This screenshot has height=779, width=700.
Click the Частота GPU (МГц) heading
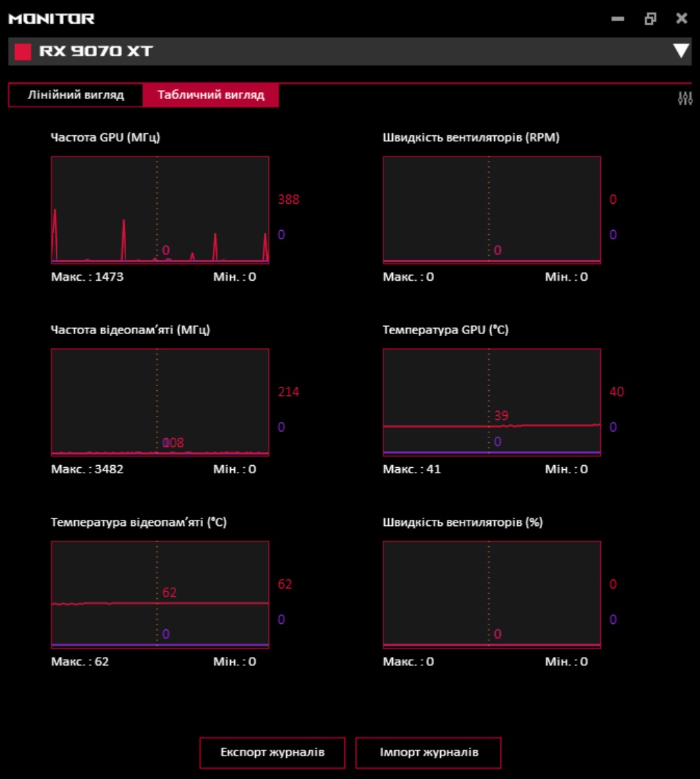click(x=105, y=138)
